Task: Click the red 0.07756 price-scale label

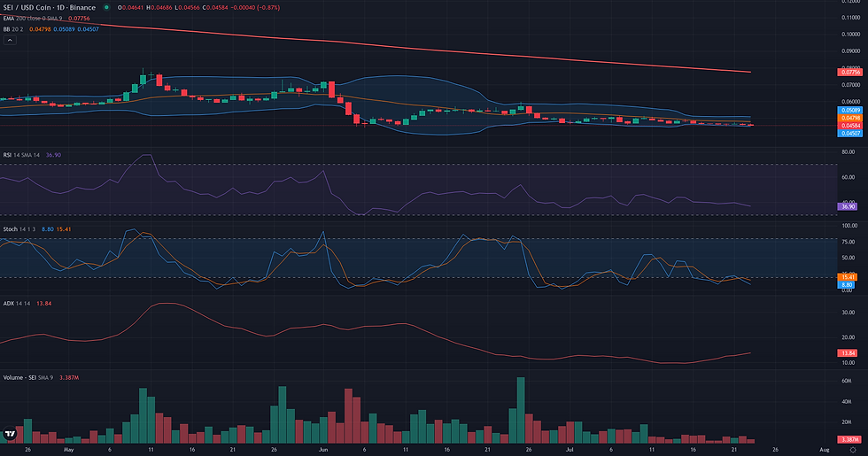Action: click(x=851, y=73)
